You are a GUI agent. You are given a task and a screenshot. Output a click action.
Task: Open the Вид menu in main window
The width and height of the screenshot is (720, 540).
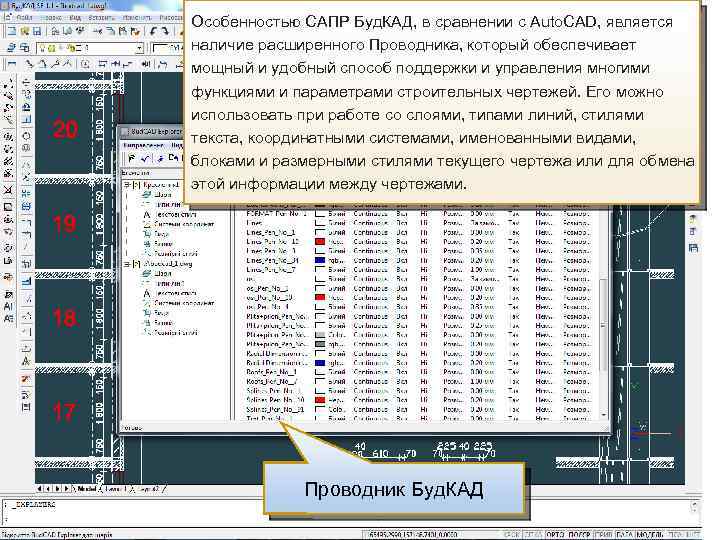(x=75, y=17)
